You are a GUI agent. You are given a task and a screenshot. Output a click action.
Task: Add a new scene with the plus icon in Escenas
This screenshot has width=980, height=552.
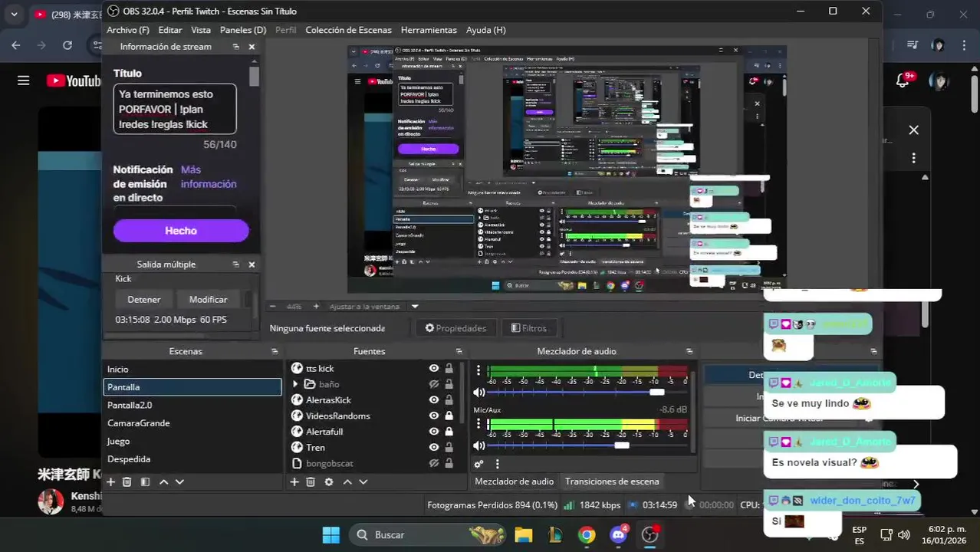pyautogui.click(x=110, y=482)
